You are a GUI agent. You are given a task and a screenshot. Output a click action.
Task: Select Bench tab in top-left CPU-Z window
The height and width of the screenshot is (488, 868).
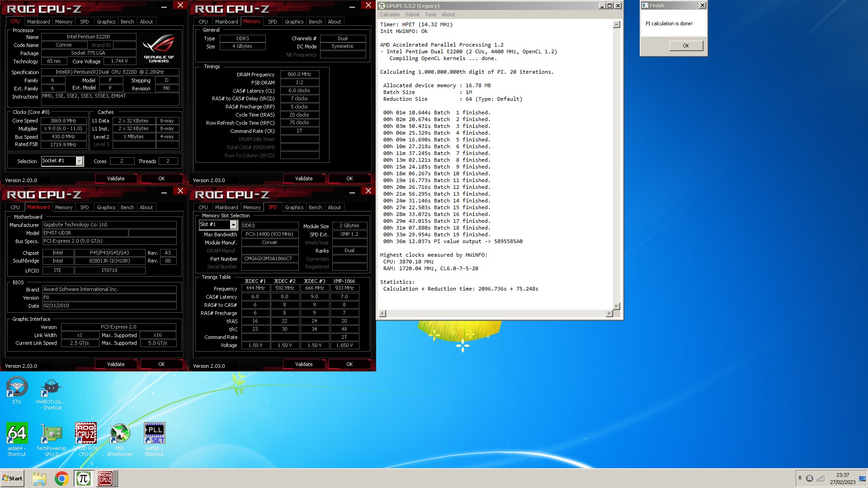tap(127, 22)
